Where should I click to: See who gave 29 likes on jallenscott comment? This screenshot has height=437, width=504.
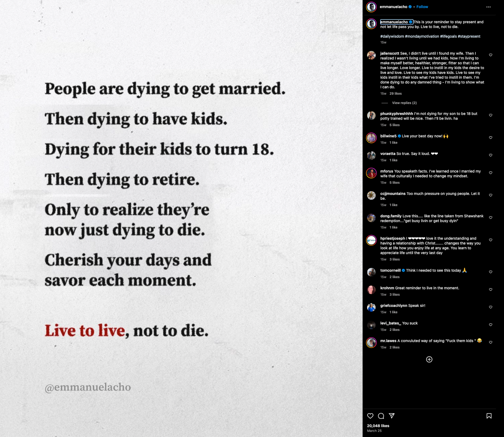click(x=395, y=94)
